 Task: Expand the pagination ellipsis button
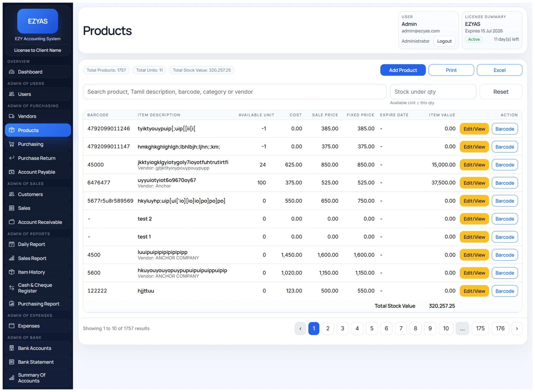pos(462,329)
